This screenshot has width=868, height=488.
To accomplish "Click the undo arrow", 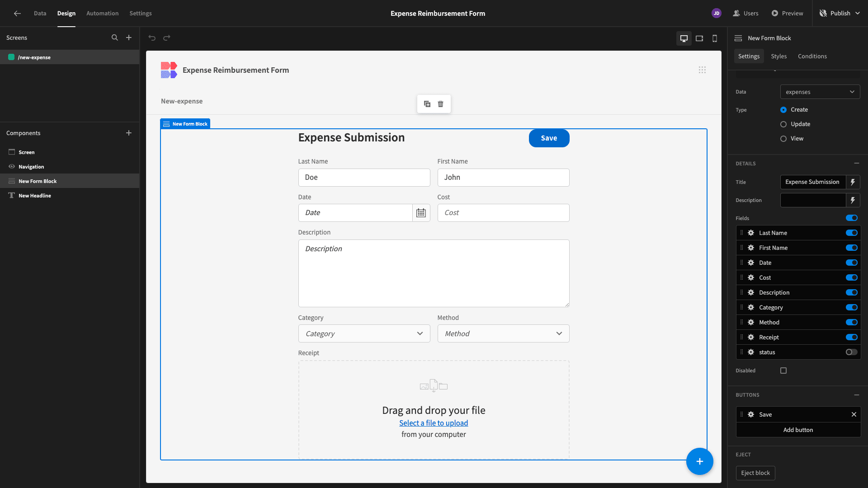I will click(x=152, y=38).
